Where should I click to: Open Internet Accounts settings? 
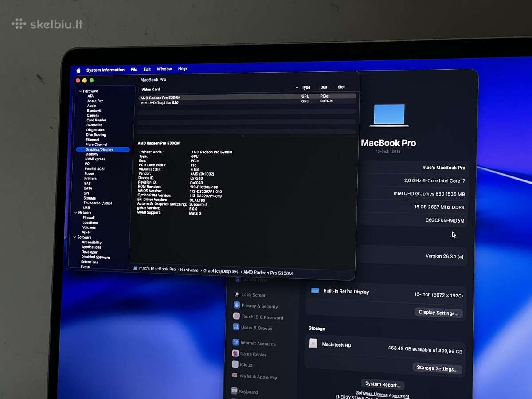(258, 343)
